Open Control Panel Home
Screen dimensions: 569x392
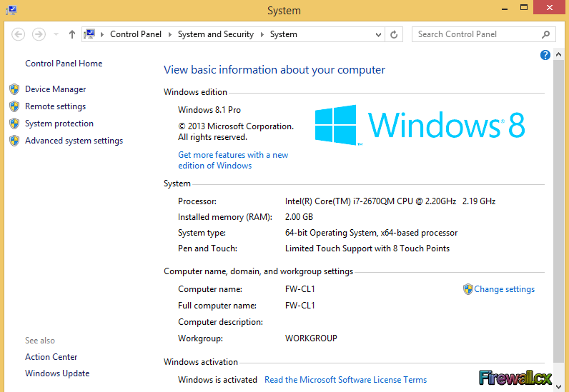64,64
